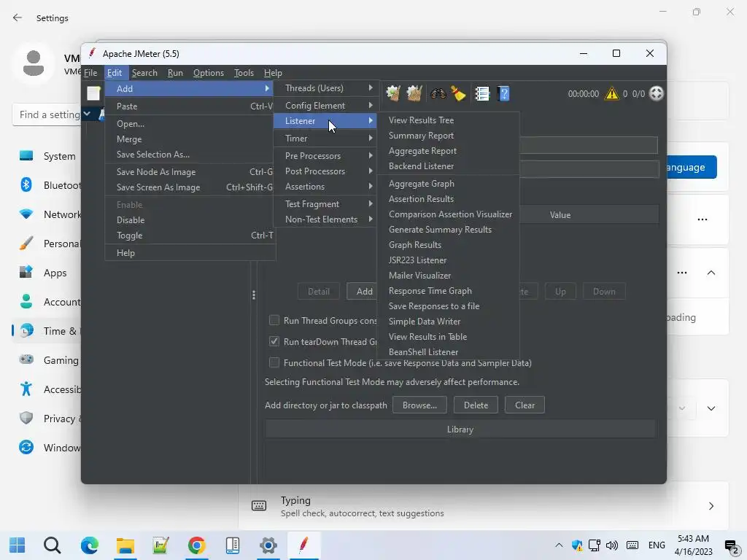747x560 pixels.
Task: Open the Settings gear taskbar icon
Action: pos(268,545)
